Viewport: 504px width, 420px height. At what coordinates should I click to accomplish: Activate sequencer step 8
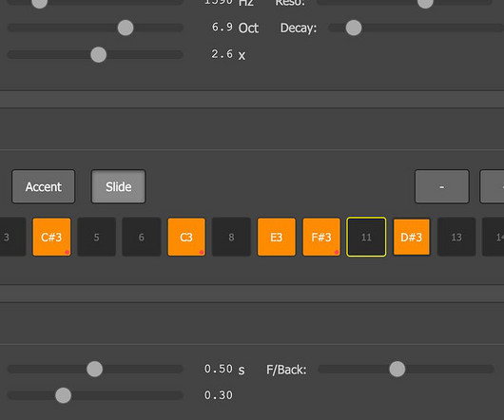click(x=231, y=237)
